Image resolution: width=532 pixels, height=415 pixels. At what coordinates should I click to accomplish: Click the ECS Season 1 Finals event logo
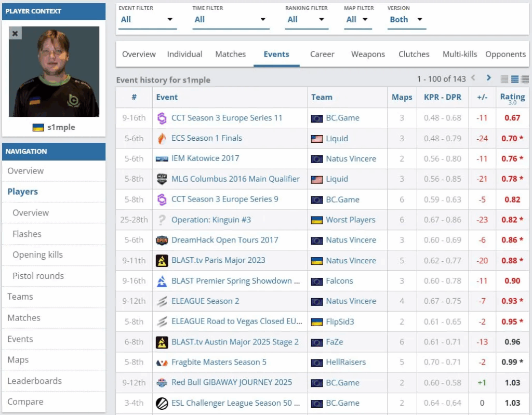162,139
